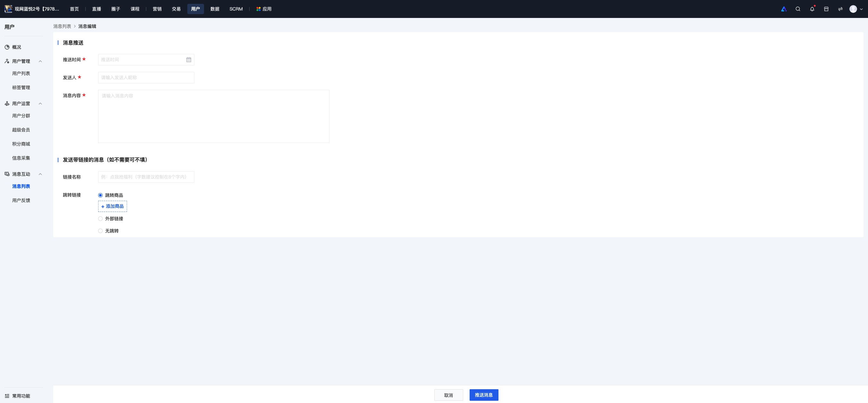Click the common functions list icon
This screenshot has width=868, height=403.
pyautogui.click(x=7, y=396)
